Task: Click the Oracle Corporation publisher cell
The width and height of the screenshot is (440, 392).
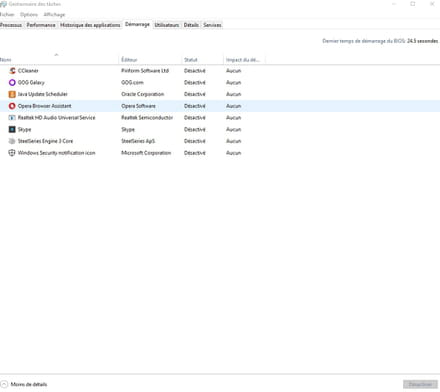Action: pyautogui.click(x=143, y=94)
